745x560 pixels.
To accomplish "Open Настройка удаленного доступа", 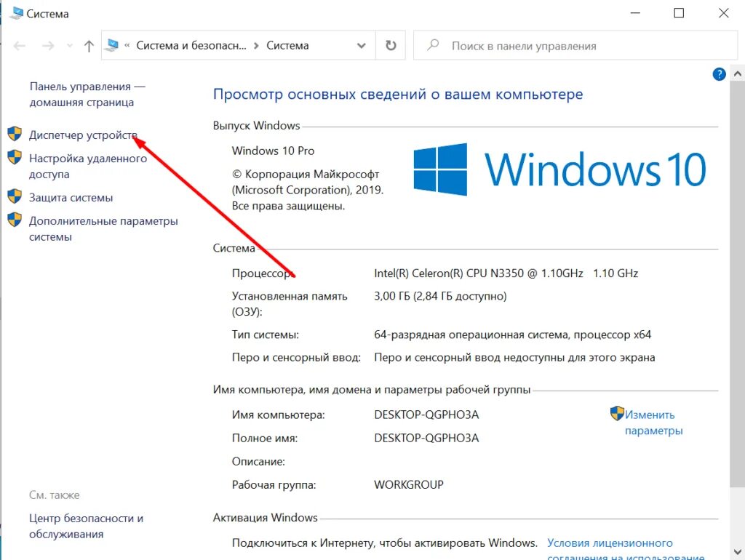I will pyautogui.click(x=88, y=166).
